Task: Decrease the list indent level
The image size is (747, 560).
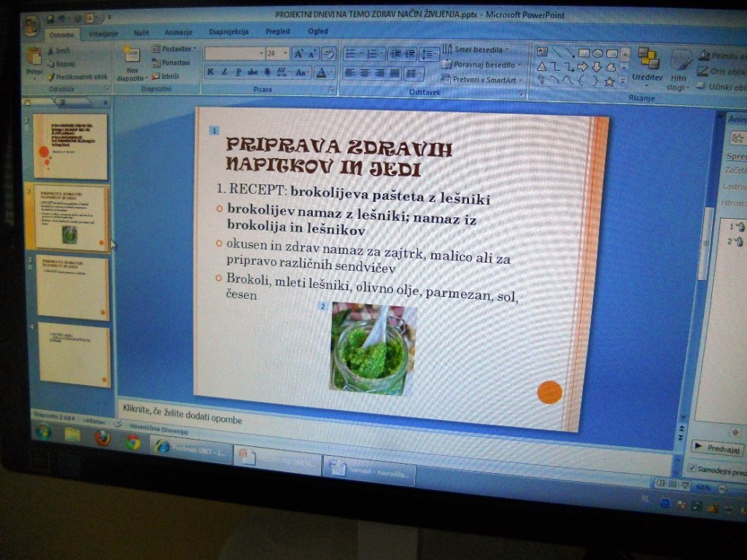Action: 395,54
